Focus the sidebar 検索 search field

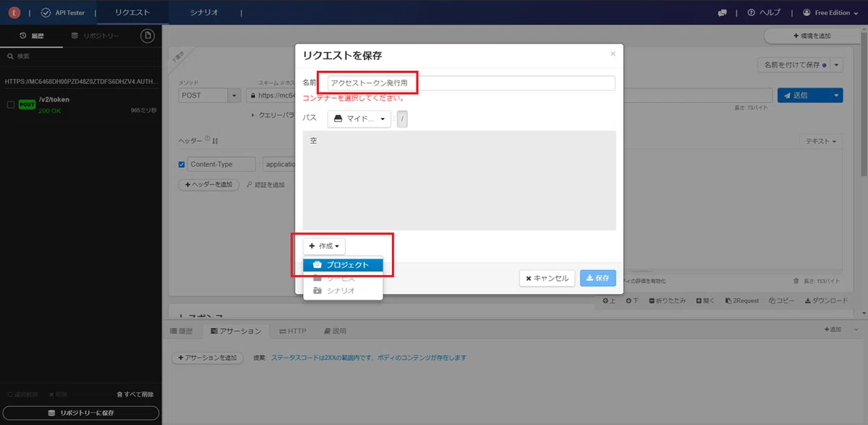coord(81,56)
